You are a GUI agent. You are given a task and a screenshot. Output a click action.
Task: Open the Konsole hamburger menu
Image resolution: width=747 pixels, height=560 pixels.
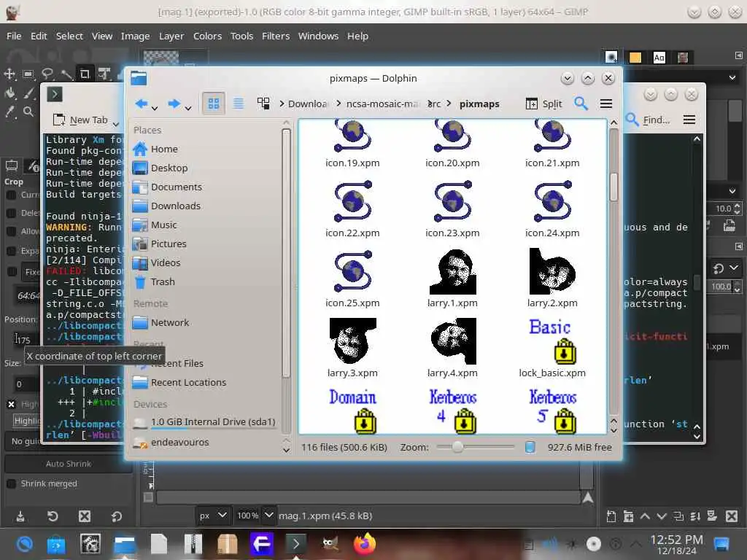(689, 120)
